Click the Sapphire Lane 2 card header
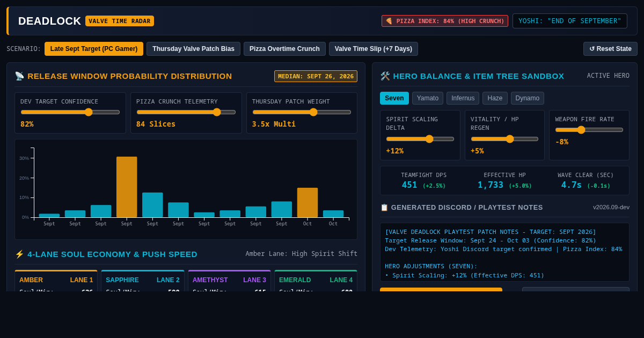Viewport: 644px width, 338px height. point(143,280)
